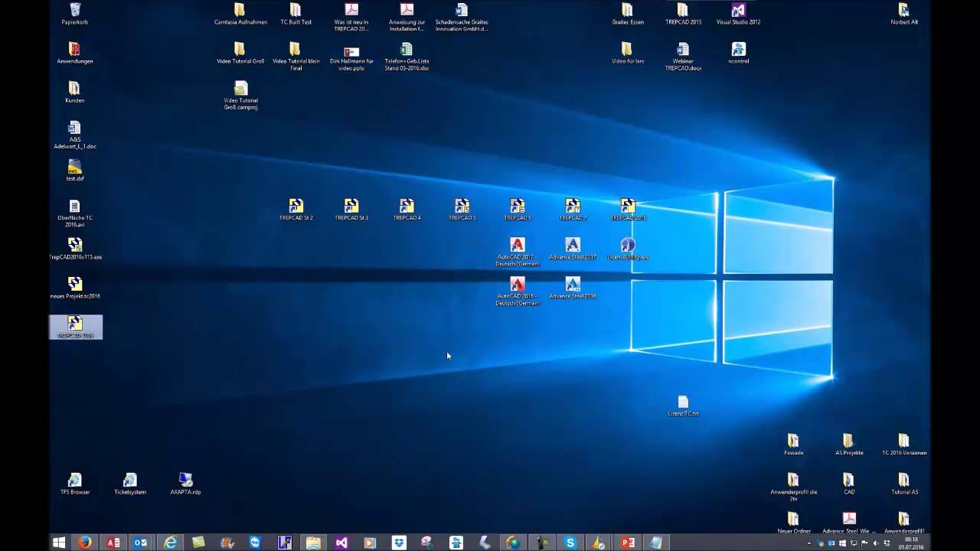Open the taskbar clock and date
The width and height of the screenshot is (980, 551).
click(910, 543)
